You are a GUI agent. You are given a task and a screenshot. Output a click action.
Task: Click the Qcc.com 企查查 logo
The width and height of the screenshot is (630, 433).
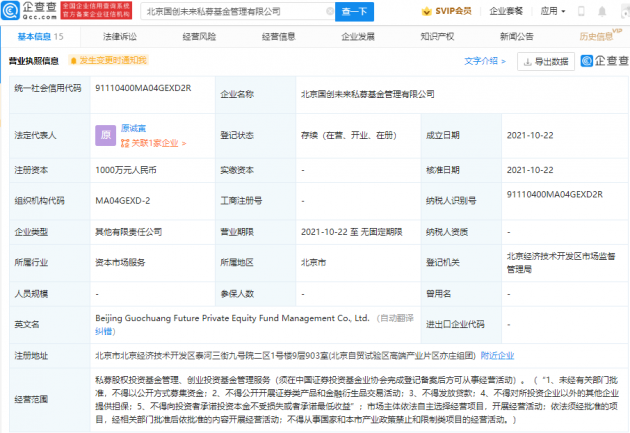pyautogui.click(x=29, y=12)
